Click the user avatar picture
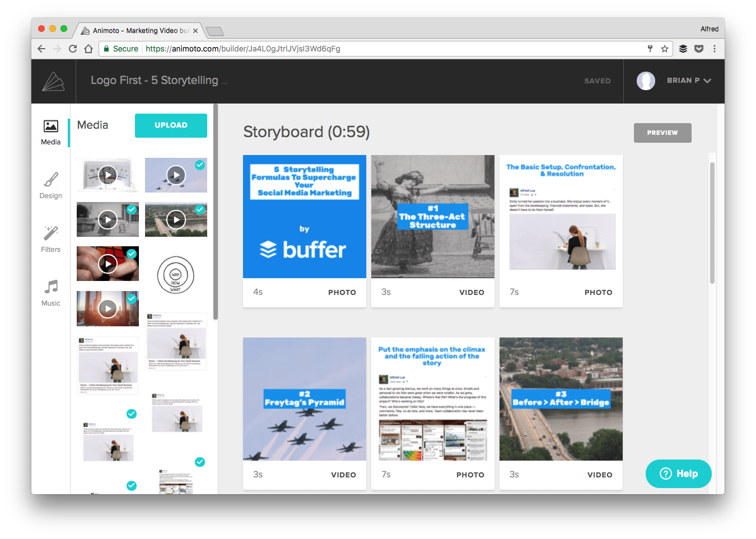This screenshot has height=539, width=756. 646,81
